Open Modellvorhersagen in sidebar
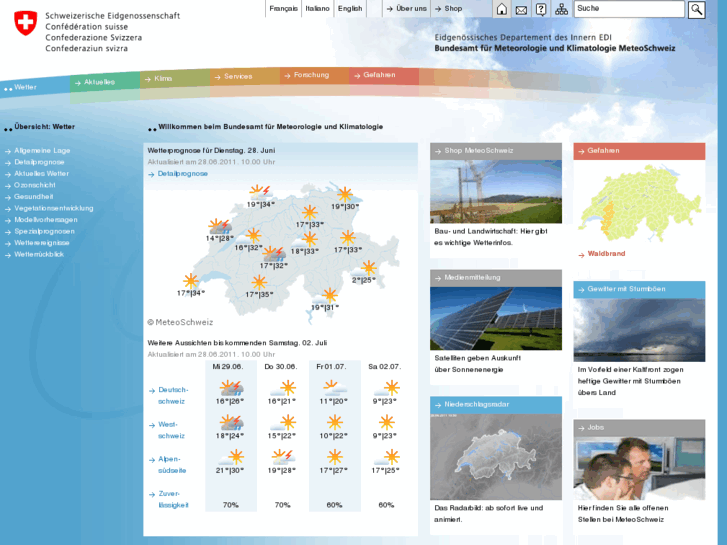The width and height of the screenshot is (727, 545). tap(46, 220)
